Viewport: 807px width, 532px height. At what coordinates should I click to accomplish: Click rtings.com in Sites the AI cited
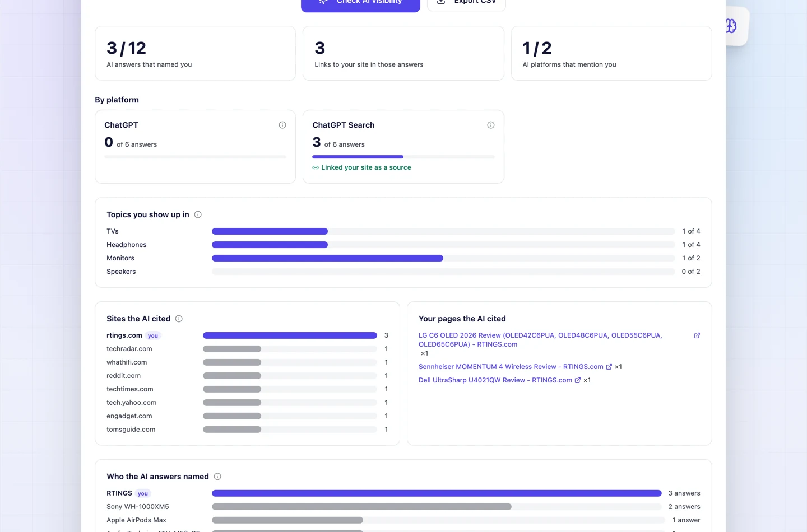point(124,335)
